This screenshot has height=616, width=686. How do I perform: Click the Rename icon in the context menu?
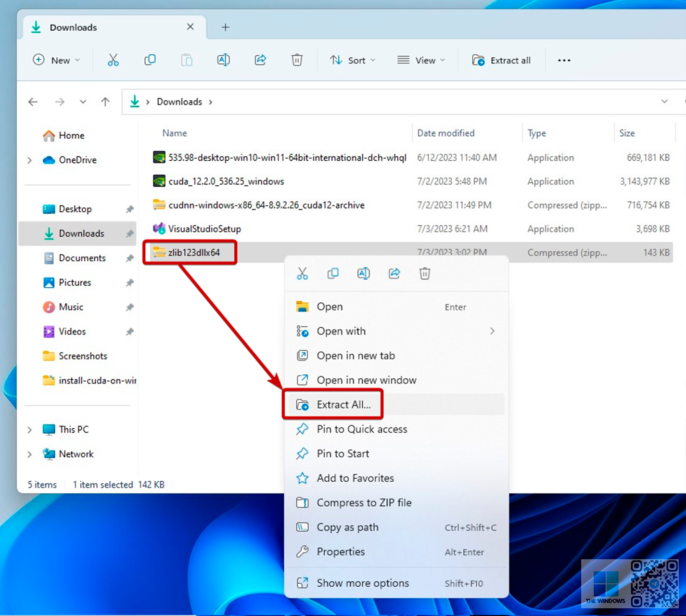[364, 274]
